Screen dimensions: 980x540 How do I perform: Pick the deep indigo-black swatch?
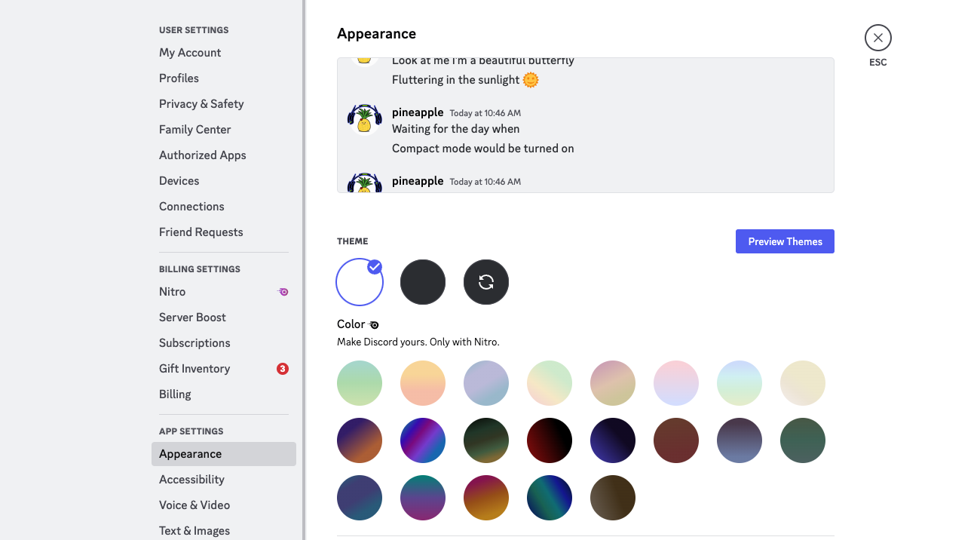tap(613, 440)
